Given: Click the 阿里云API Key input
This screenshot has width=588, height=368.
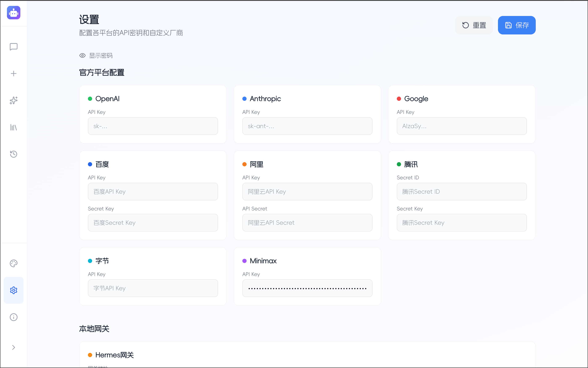Looking at the screenshot, I should (x=307, y=192).
